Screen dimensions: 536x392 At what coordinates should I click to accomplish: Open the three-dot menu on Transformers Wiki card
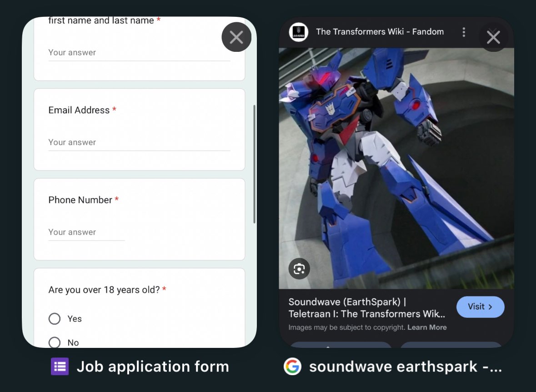click(464, 32)
